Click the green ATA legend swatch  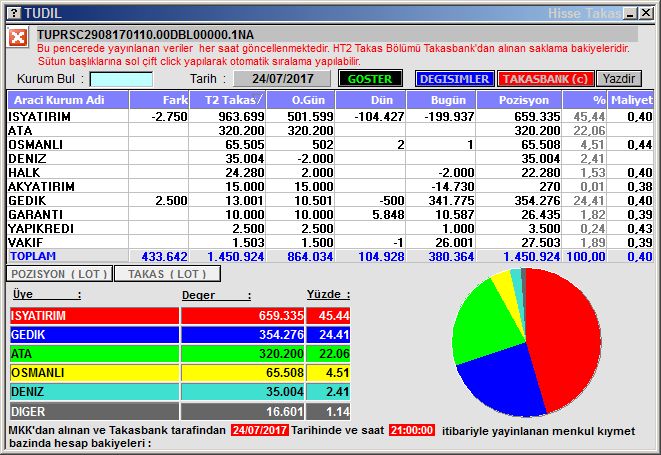point(94,354)
